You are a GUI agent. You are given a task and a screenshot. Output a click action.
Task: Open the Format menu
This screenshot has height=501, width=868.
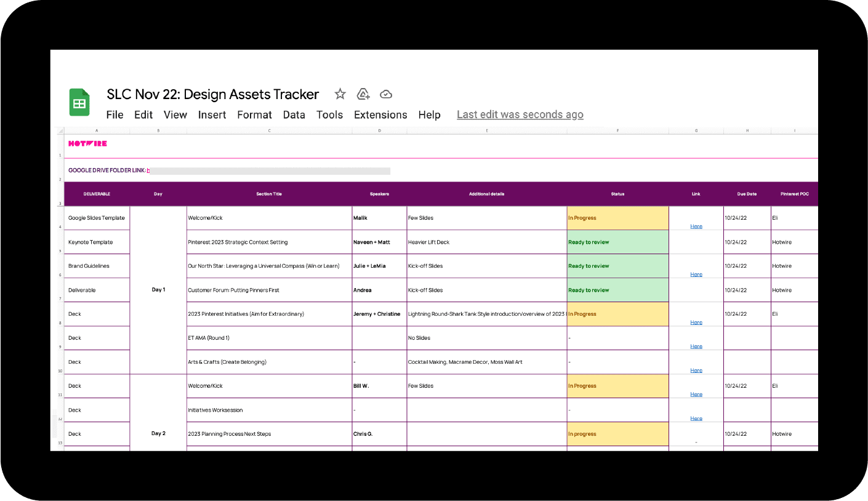(254, 114)
